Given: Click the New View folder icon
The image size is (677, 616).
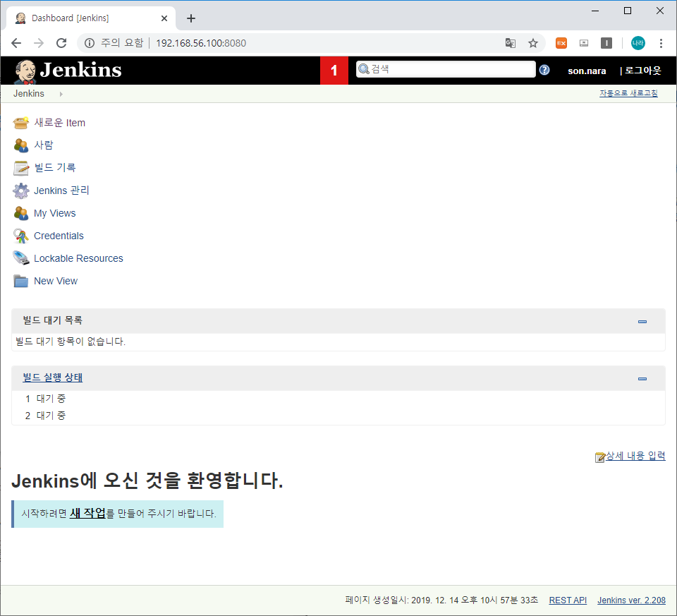Looking at the screenshot, I should coord(20,282).
